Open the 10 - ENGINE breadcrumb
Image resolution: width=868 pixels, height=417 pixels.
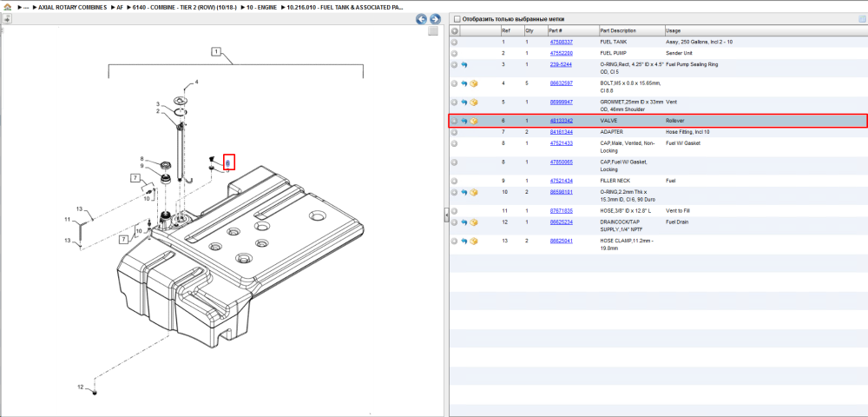[261, 8]
